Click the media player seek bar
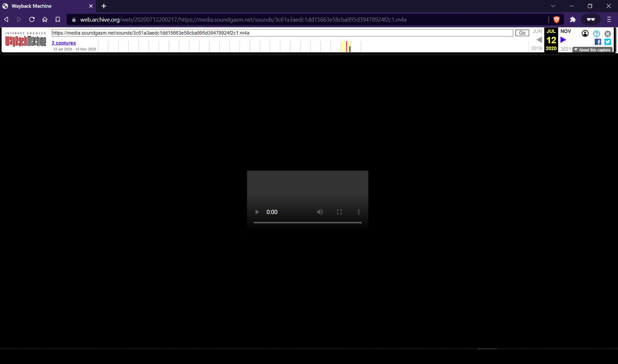 point(308,223)
